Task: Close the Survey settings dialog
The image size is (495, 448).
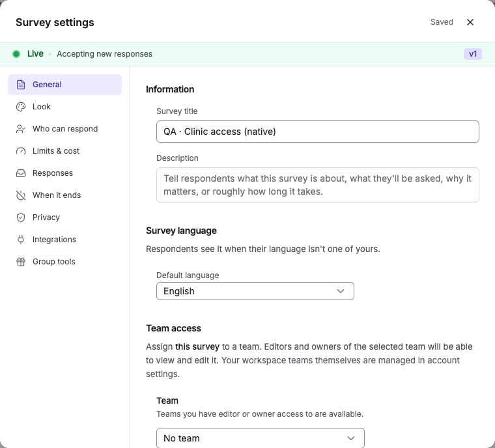Action: tap(470, 22)
